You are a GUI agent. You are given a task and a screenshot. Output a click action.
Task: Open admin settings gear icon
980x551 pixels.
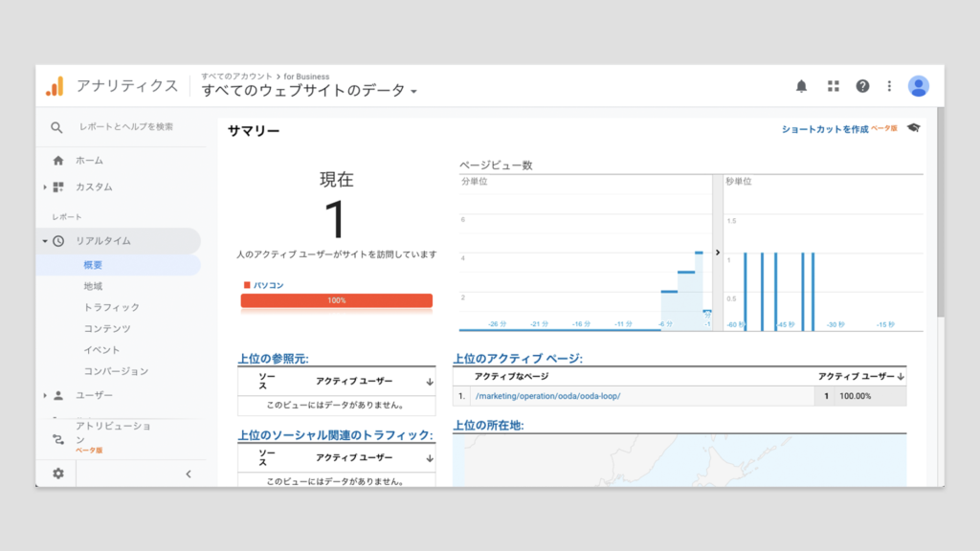tap(58, 474)
